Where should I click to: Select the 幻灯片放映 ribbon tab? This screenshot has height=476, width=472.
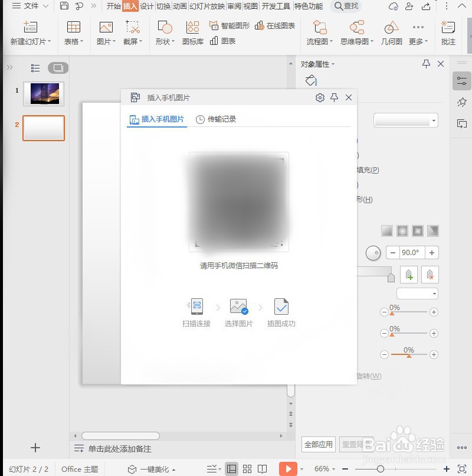coord(207,6)
